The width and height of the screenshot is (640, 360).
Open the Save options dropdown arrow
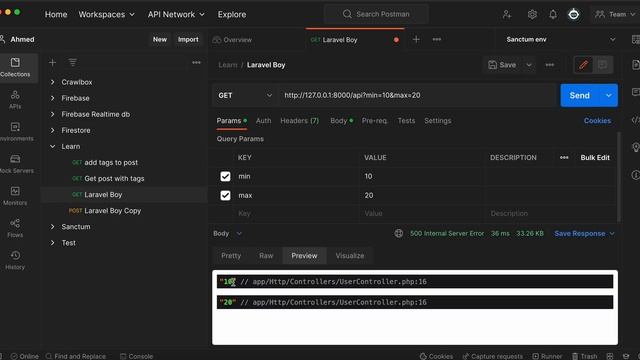(529, 65)
